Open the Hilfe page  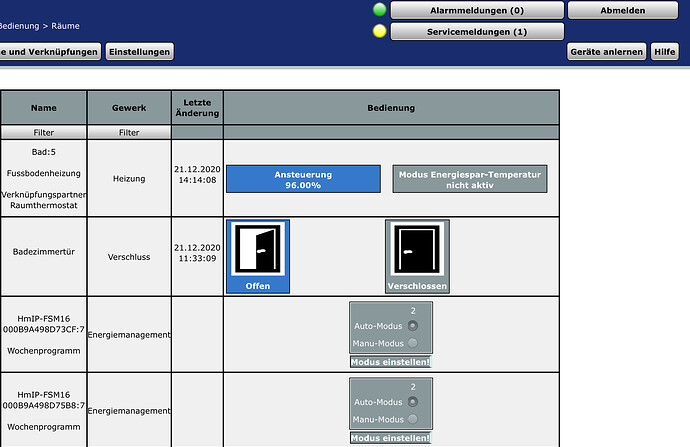pyautogui.click(x=664, y=51)
